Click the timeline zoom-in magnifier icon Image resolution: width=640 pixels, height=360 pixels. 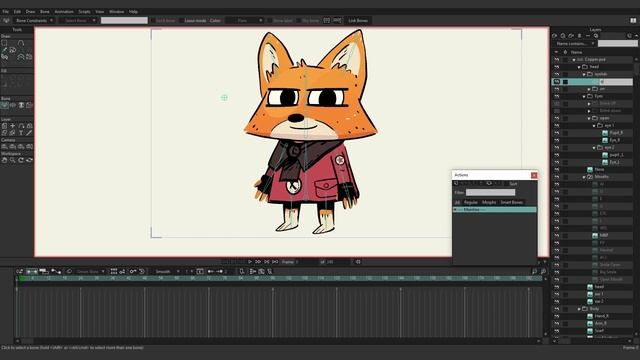[x=543, y=271]
